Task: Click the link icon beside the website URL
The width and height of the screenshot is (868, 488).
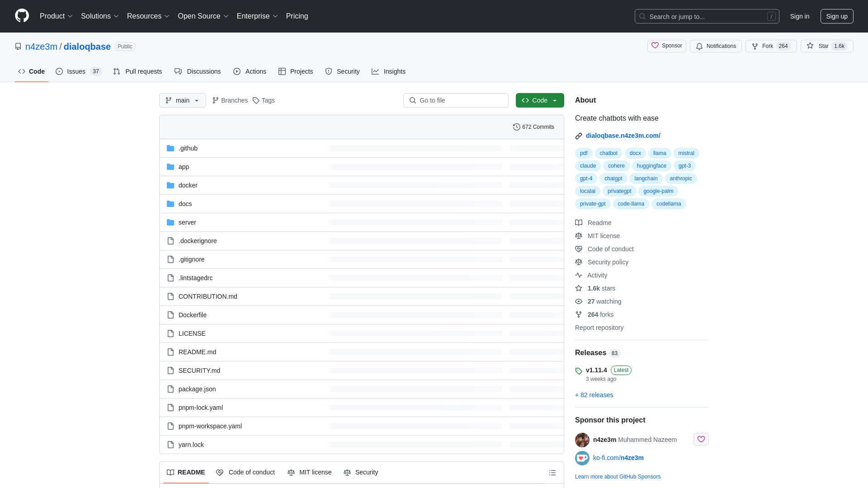Action: 579,136
